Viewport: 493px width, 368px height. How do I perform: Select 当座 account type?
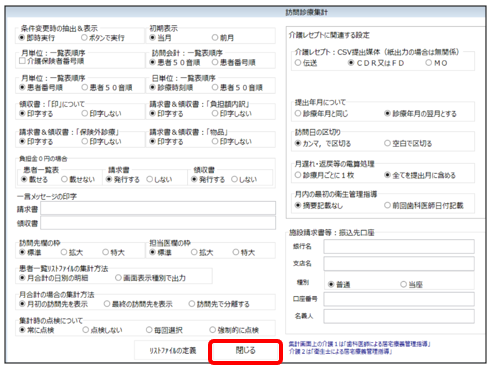403,284
